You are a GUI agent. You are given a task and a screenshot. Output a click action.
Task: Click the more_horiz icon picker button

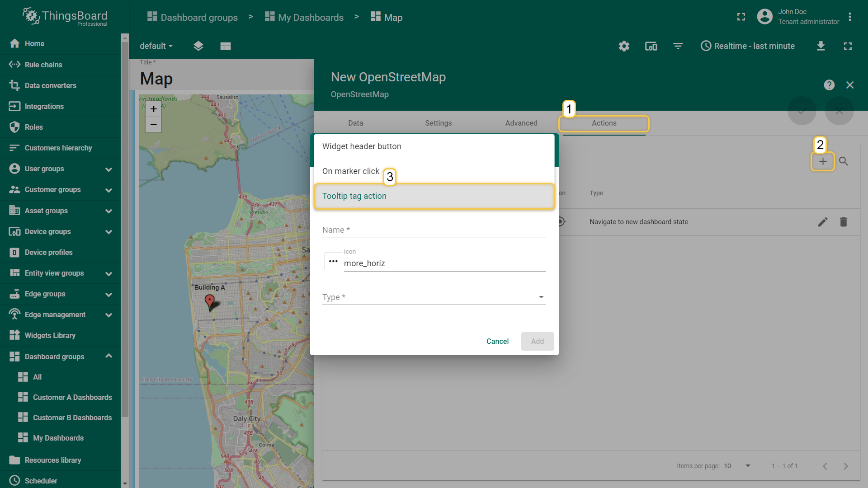333,261
